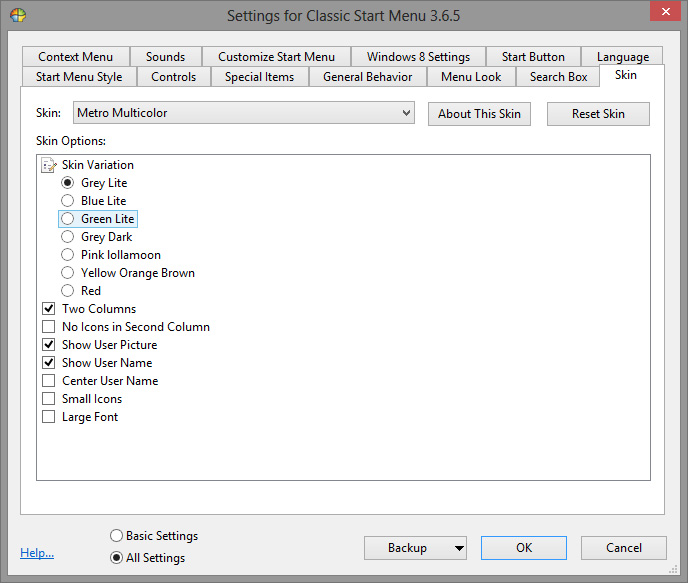Enable No Icons in Second Column
The width and height of the screenshot is (688, 583).
48,326
